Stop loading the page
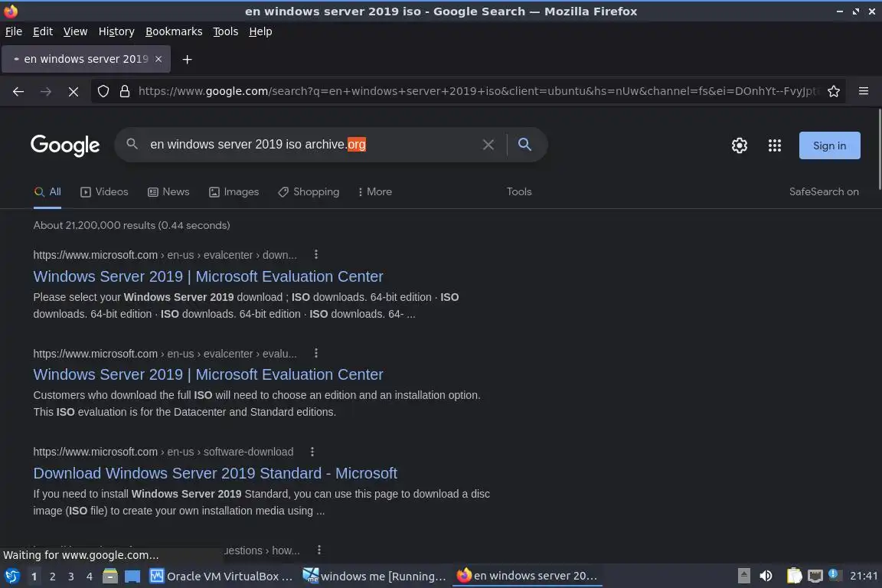 [x=73, y=91]
